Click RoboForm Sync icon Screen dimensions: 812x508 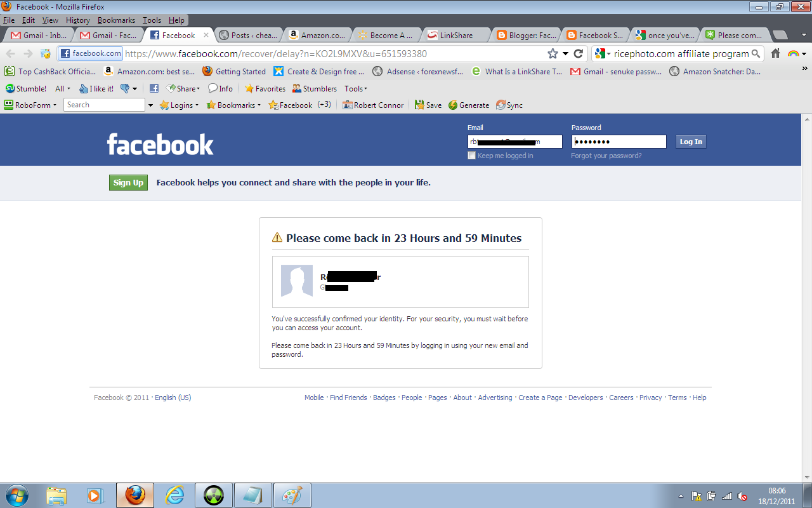(509, 105)
